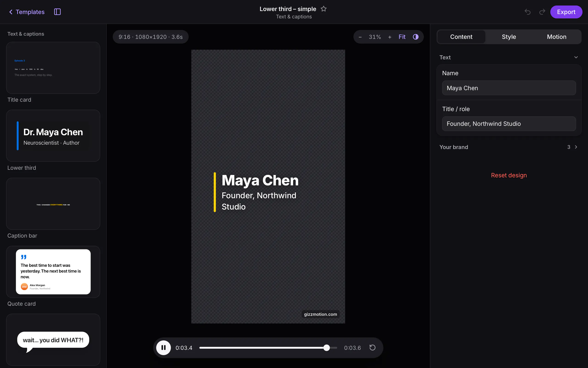
Task: Restart playback with the replay icon
Action: 372,348
